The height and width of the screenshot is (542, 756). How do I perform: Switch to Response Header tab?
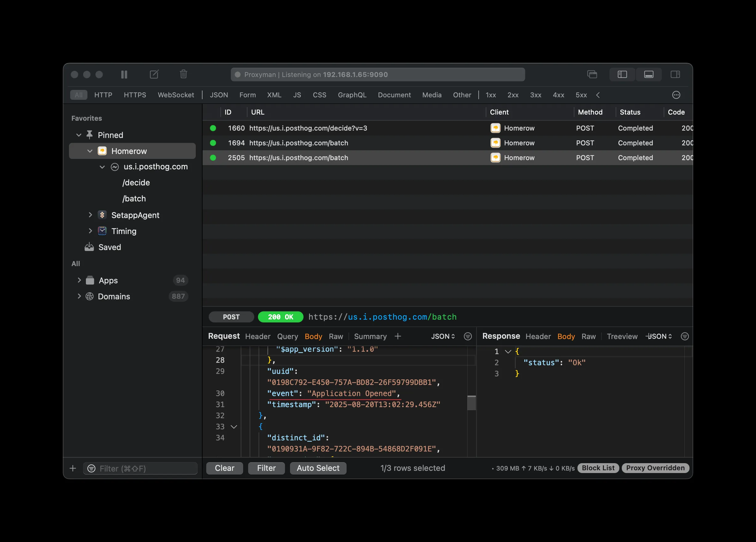tap(538, 337)
